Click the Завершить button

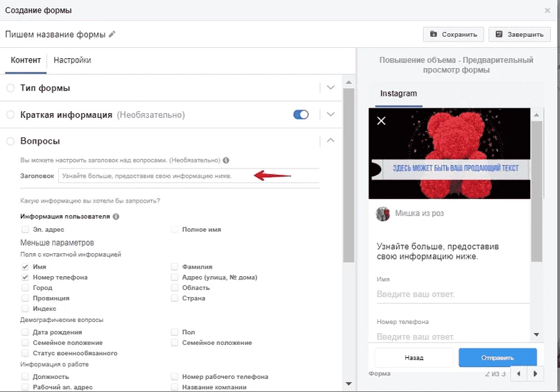pyautogui.click(x=520, y=35)
